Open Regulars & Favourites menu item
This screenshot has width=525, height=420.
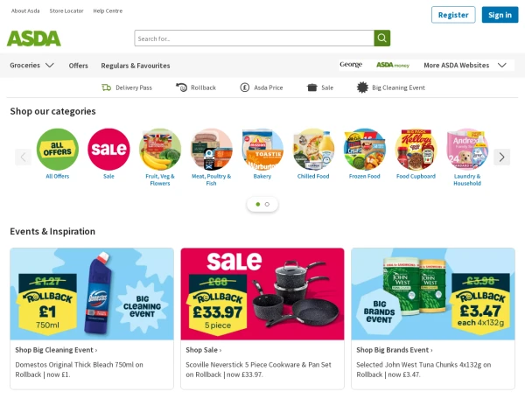[x=136, y=66]
